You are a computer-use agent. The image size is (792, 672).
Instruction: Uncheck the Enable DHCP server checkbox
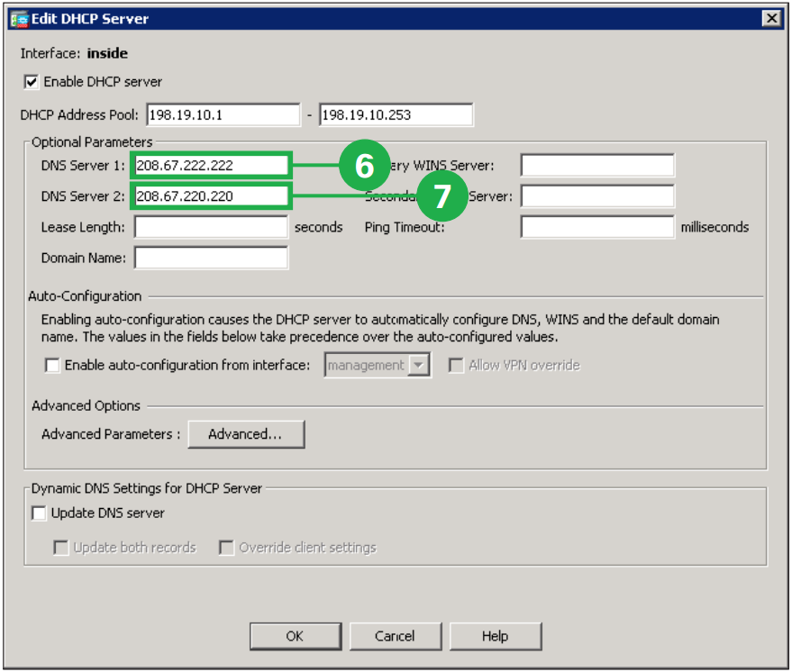coord(32,82)
